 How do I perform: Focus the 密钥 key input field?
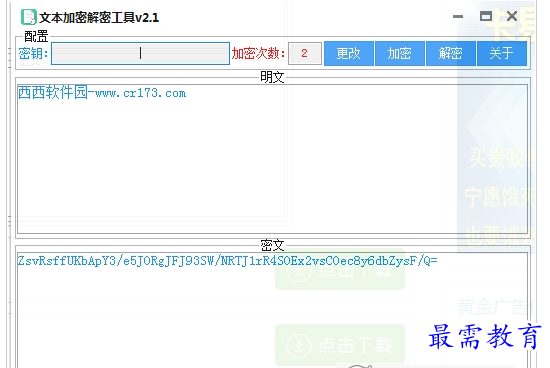click(140, 54)
